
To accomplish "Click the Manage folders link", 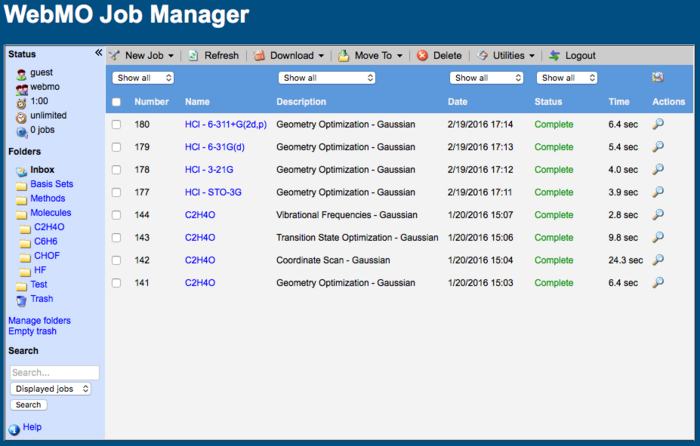I will pos(39,320).
